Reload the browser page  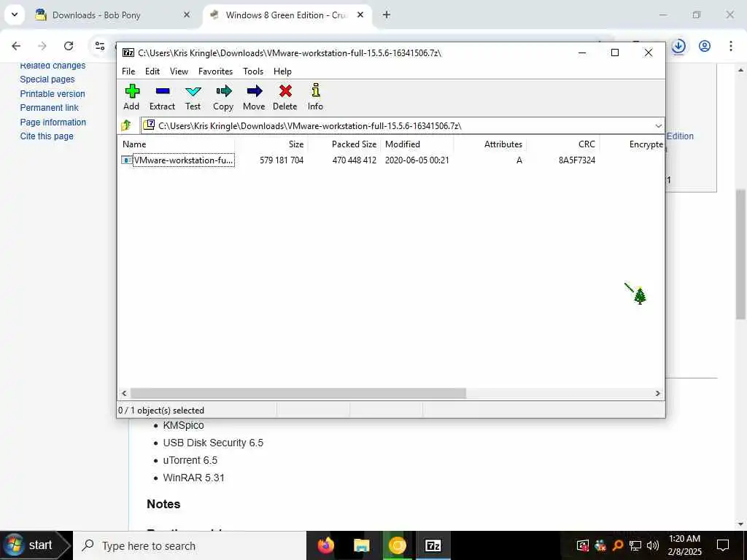[x=69, y=46]
